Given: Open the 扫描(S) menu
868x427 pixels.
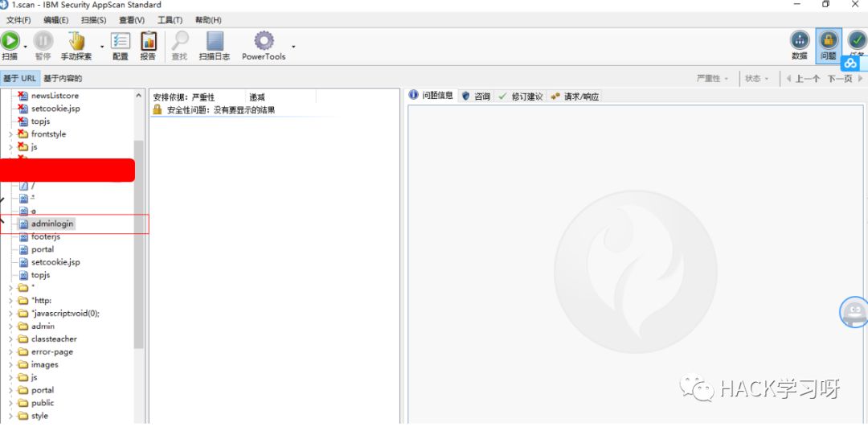Looking at the screenshot, I should (x=93, y=20).
